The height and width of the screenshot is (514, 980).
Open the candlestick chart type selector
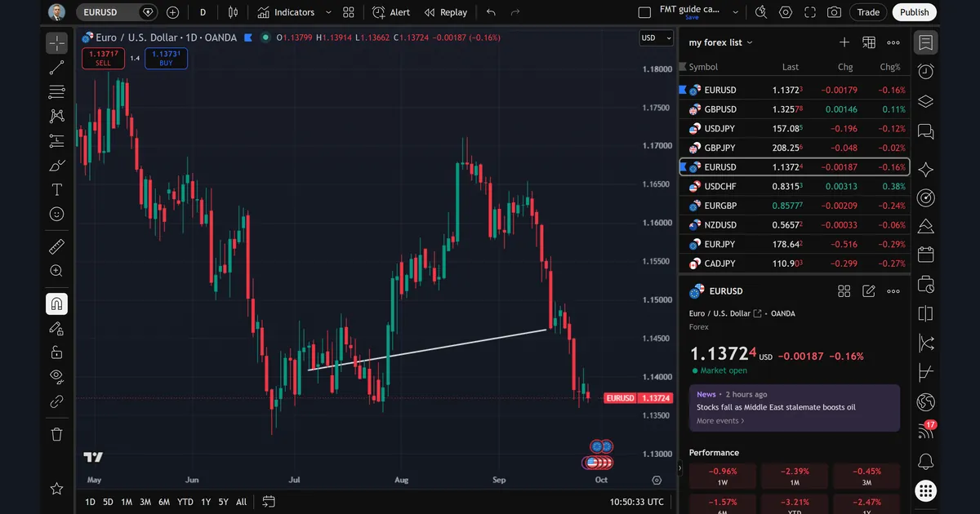tap(234, 12)
